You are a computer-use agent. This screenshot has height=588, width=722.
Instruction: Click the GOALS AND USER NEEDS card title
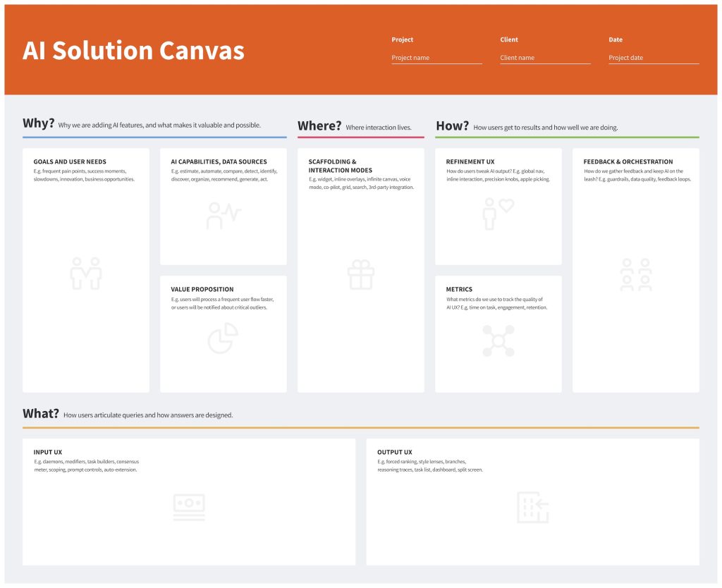[x=70, y=161]
